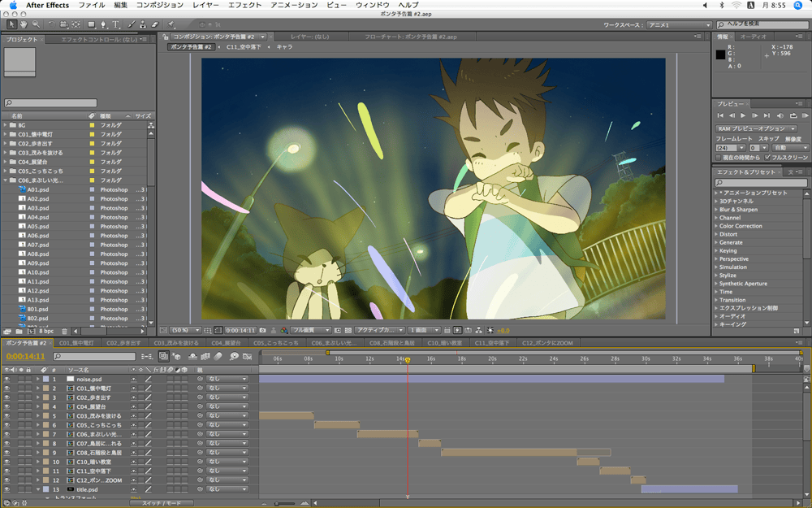This screenshot has width=812, height=508.
Task: Select the Clone Stamp tool
Action: click(x=143, y=24)
